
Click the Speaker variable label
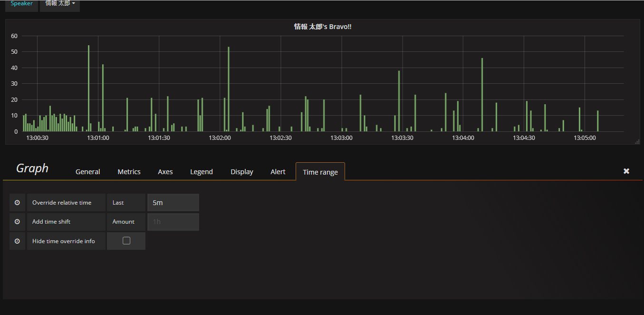(22, 4)
